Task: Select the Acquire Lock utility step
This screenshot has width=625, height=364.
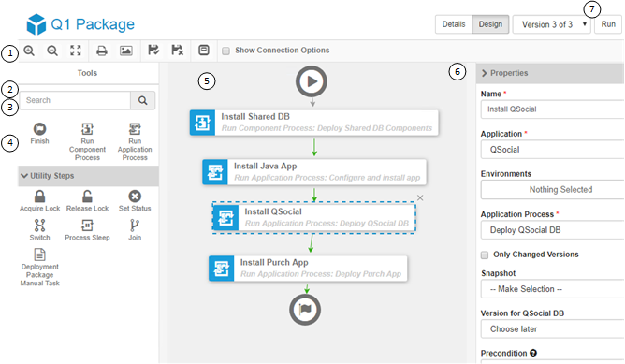Action: click(x=39, y=200)
